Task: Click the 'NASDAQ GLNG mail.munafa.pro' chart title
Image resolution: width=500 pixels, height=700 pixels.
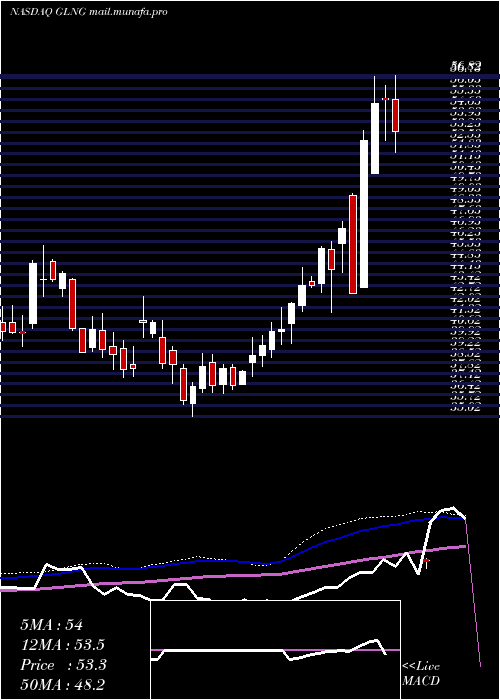Action: click(x=89, y=12)
